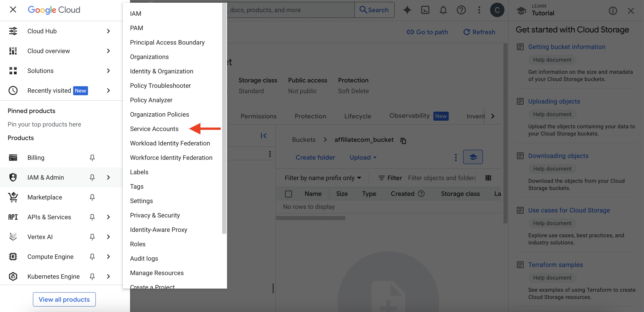Click View all products button
The image size is (644, 312).
pos(64,299)
